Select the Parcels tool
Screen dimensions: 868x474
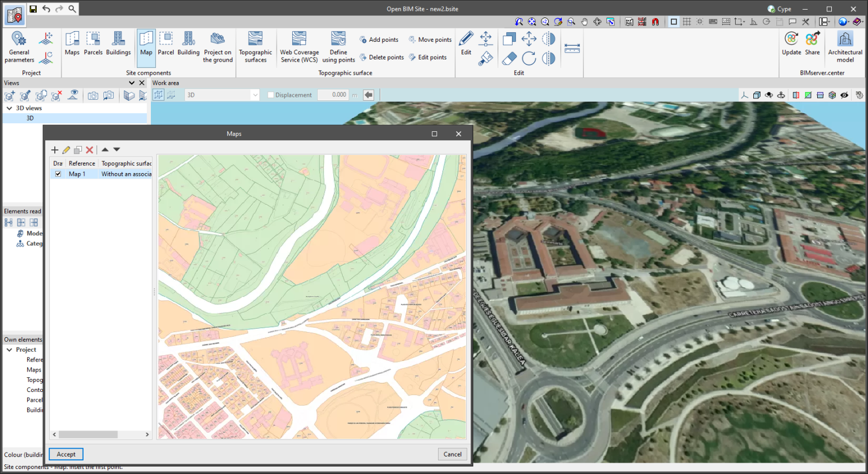pos(93,45)
